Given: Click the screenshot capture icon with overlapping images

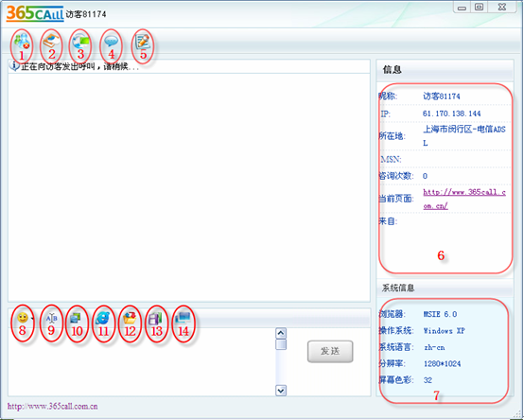Looking at the screenshot, I should tap(76, 318).
